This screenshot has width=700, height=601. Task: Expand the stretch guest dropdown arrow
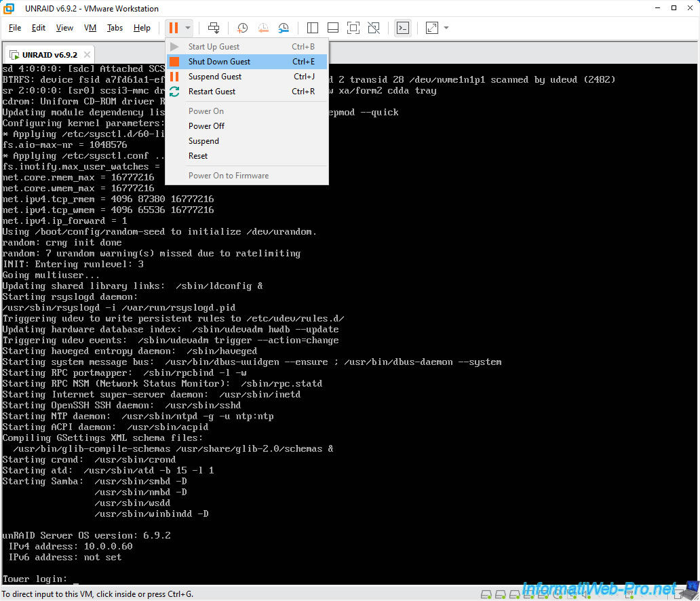pos(446,28)
